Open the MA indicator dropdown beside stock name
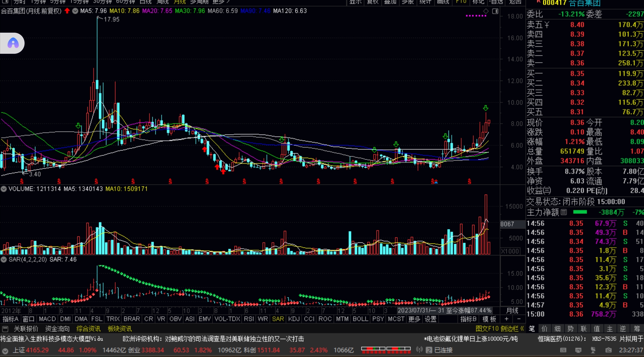The height and width of the screenshot is (357, 644). pos(75,11)
